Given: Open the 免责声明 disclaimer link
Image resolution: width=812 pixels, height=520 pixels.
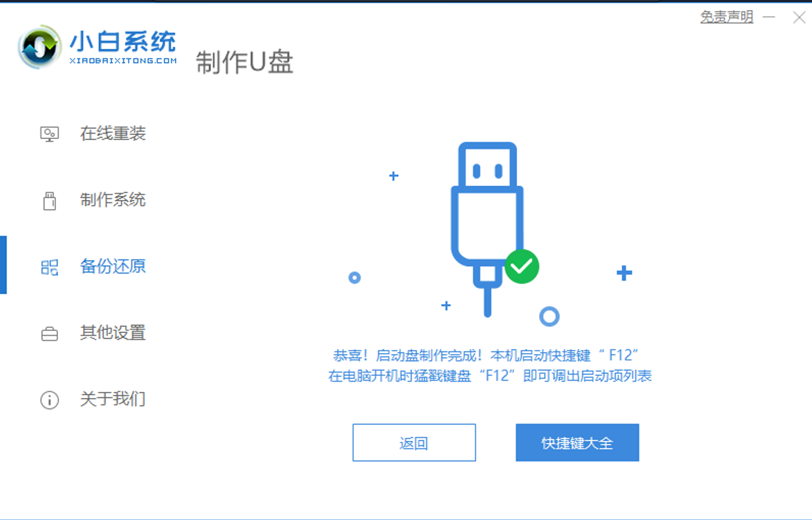Looking at the screenshot, I should pos(726,17).
